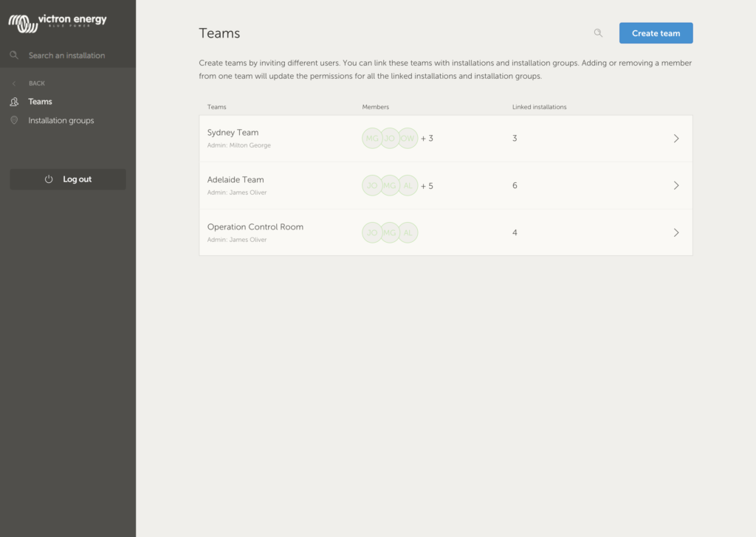The image size is (756, 537).
Task: Click the MG avatar in Sydney Team row
Action: pos(373,138)
